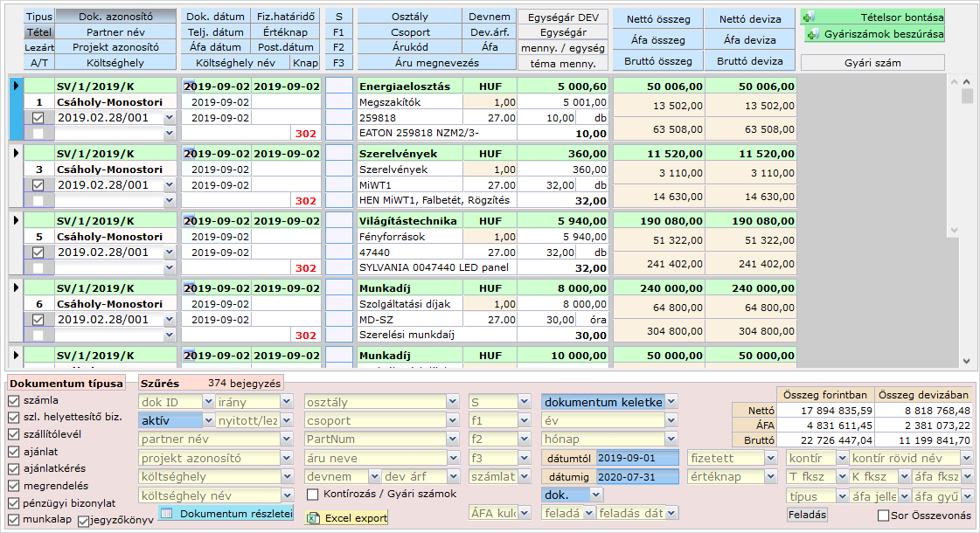Viewport: 980px width, 533px height.
Task: Select the Energiaelosztás row pointer arrow
Action: point(16,86)
